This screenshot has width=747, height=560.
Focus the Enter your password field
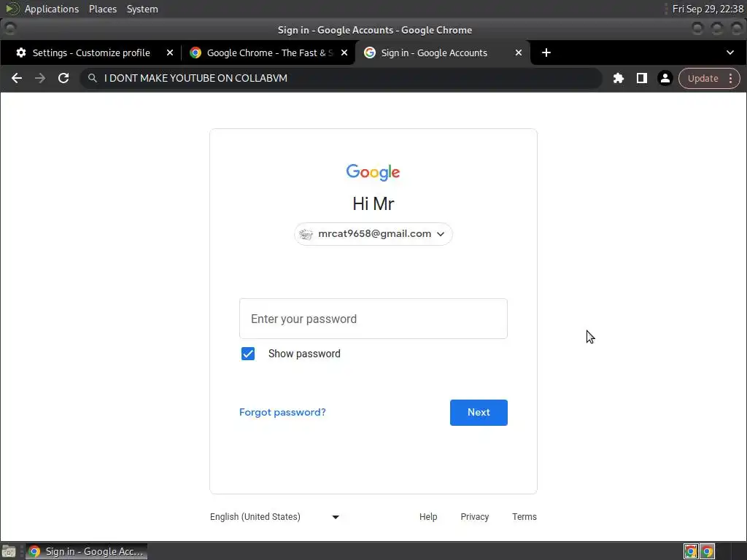(373, 319)
